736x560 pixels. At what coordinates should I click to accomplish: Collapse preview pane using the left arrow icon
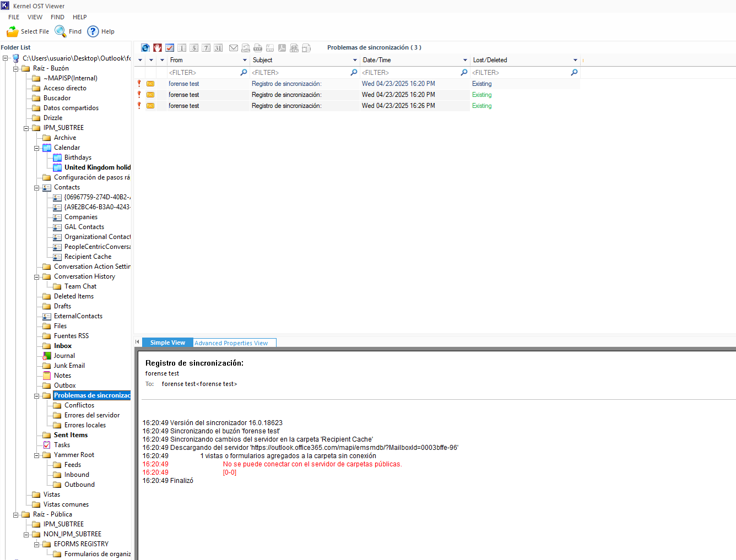137,342
